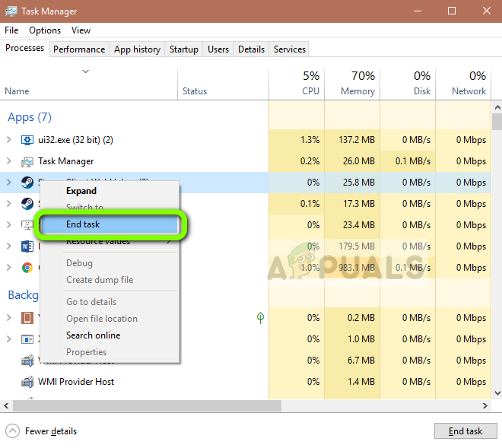Click the ui32.exe process icon

coord(27,140)
